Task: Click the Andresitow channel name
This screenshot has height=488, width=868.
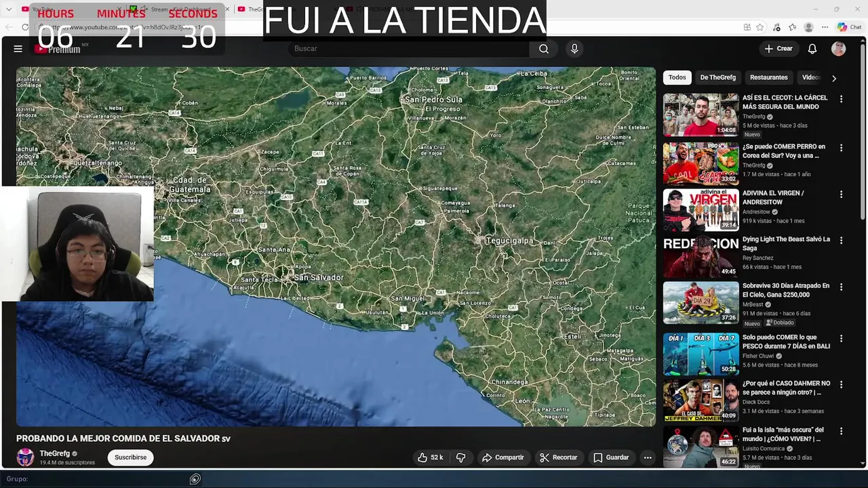Action: [x=756, y=211]
